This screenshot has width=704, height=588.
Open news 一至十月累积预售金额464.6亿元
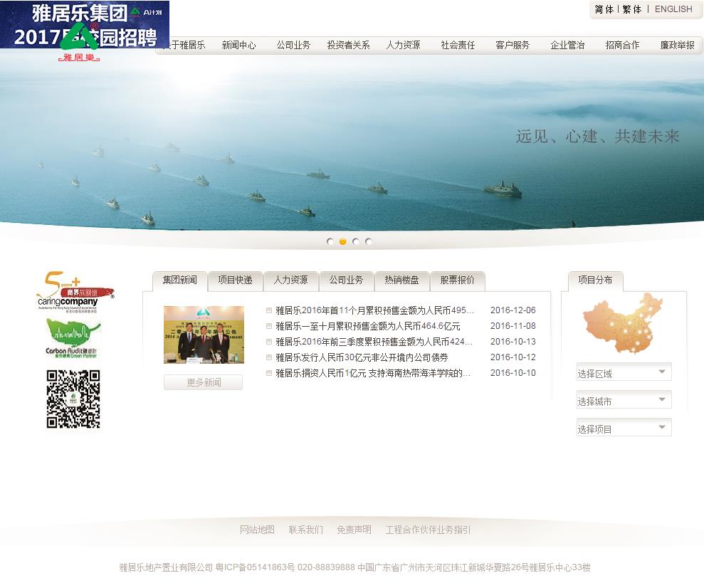[x=368, y=326]
